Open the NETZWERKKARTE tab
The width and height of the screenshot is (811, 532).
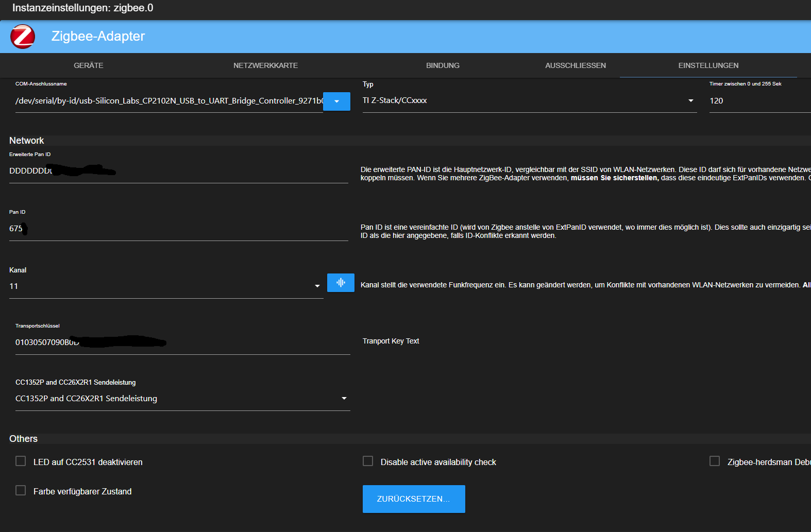click(x=265, y=65)
